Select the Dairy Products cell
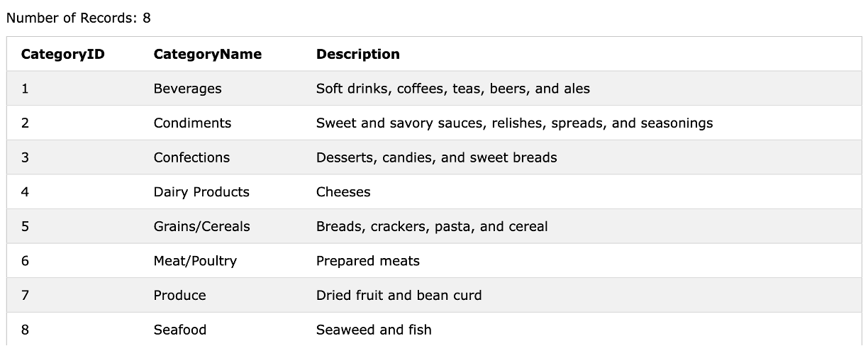 point(201,192)
